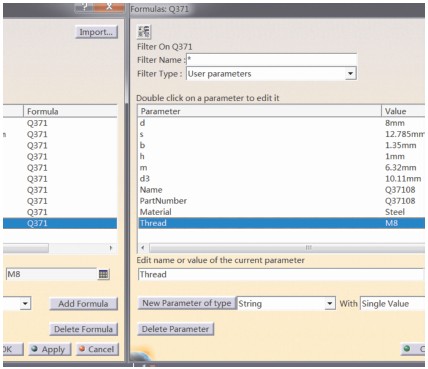Click the Parameter column header

click(259, 111)
